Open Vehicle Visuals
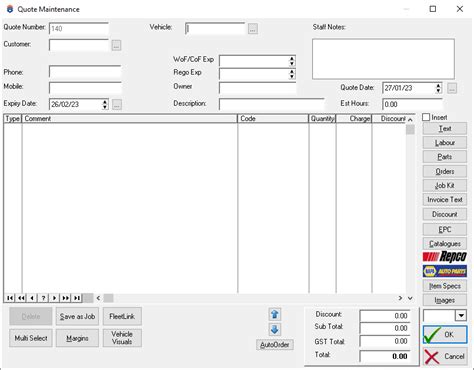474x370 pixels. pos(122,338)
